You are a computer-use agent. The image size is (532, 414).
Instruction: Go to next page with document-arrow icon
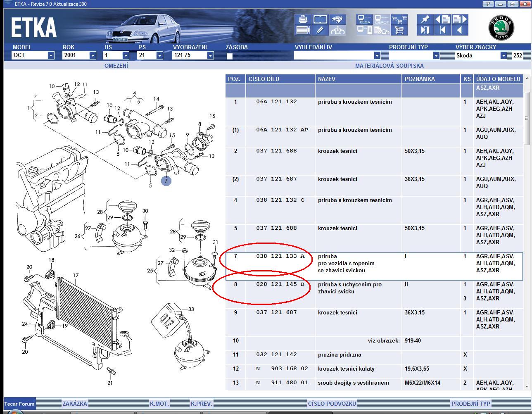(459, 19)
